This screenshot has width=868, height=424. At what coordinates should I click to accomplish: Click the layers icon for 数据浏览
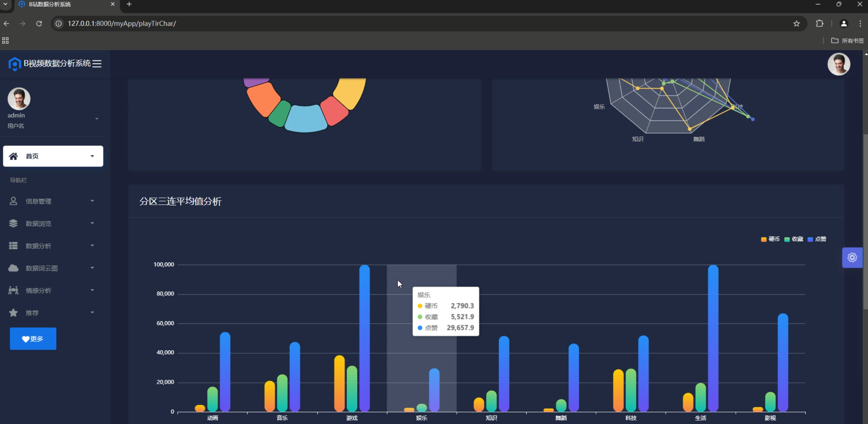(x=13, y=223)
